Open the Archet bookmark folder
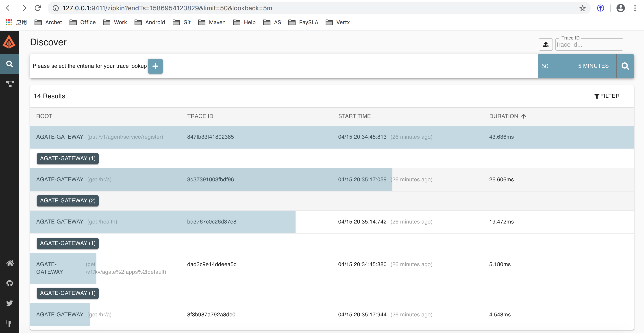 (48, 22)
